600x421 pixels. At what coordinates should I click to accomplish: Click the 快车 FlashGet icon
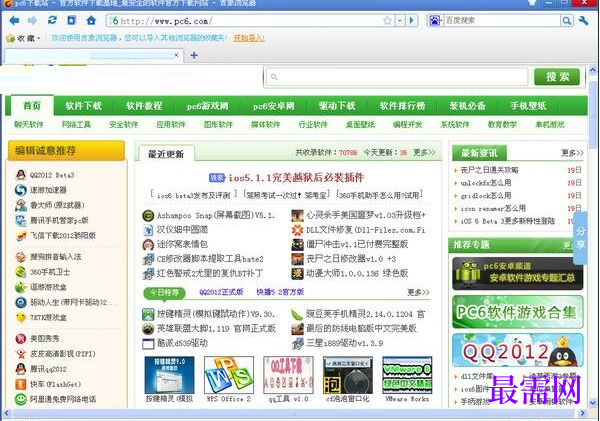coord(21,384)
